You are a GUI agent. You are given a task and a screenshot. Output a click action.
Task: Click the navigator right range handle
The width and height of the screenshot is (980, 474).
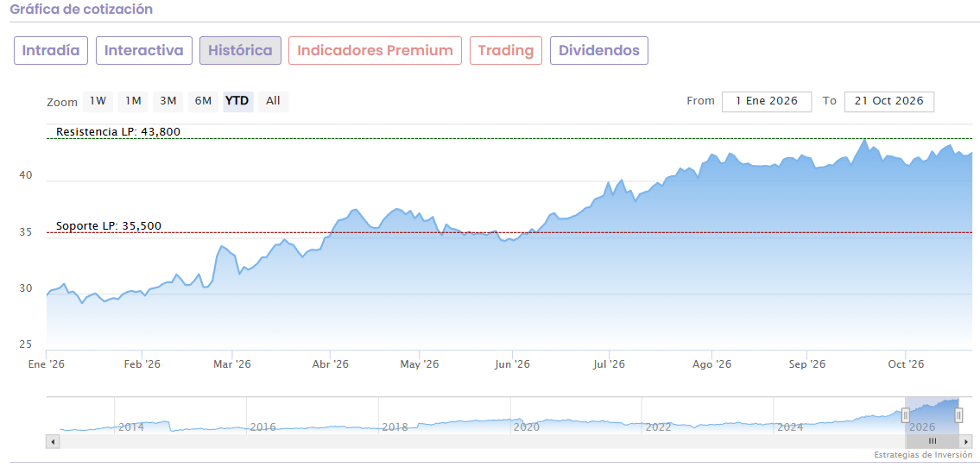coord(958,414)
